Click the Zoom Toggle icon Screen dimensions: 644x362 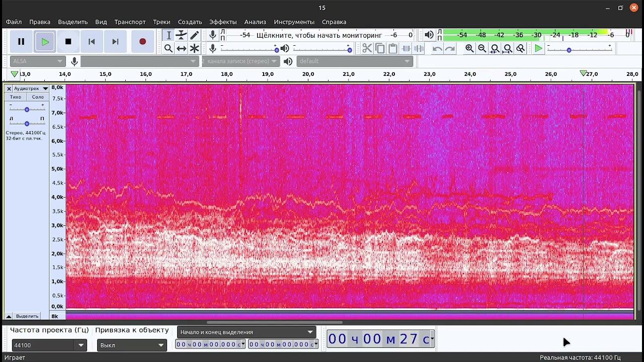pos(521,48)
